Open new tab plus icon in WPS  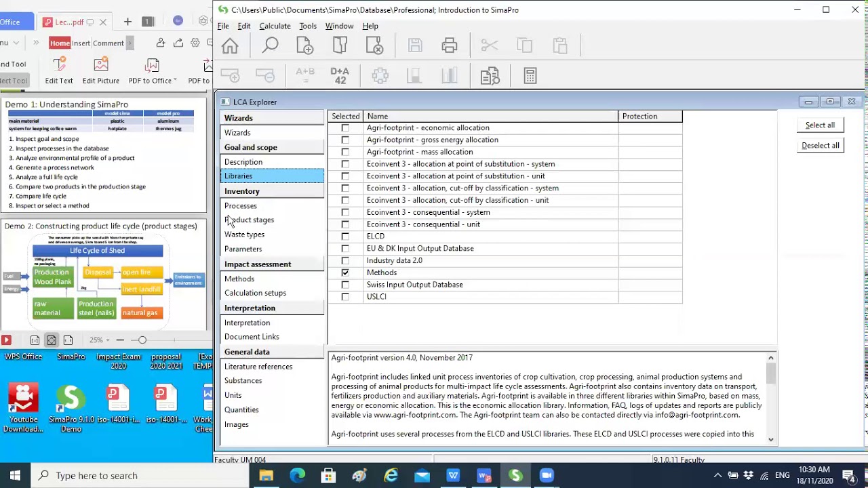pos(127,22)
